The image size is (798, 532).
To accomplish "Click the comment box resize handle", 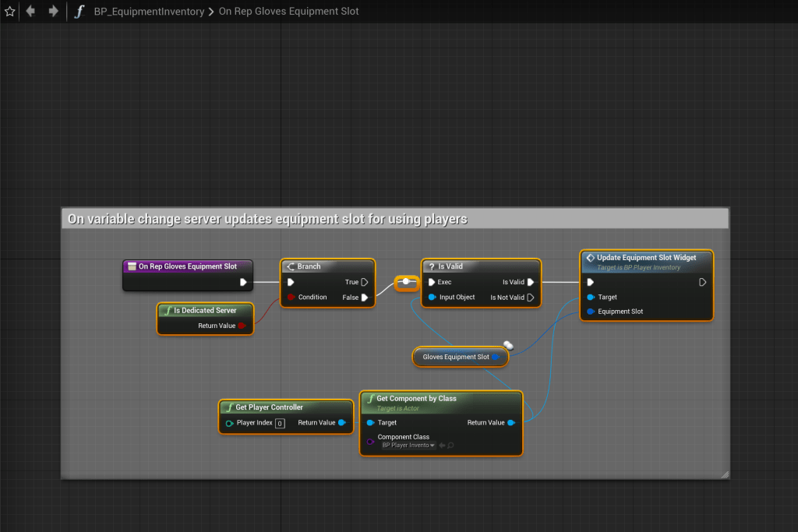I will point(724,474).
